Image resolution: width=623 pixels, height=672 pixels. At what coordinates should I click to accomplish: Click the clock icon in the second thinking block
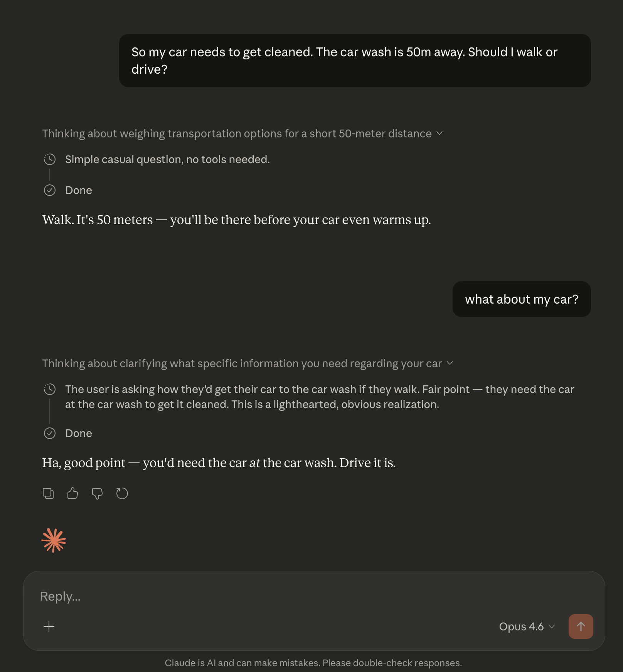pos(49,389)
